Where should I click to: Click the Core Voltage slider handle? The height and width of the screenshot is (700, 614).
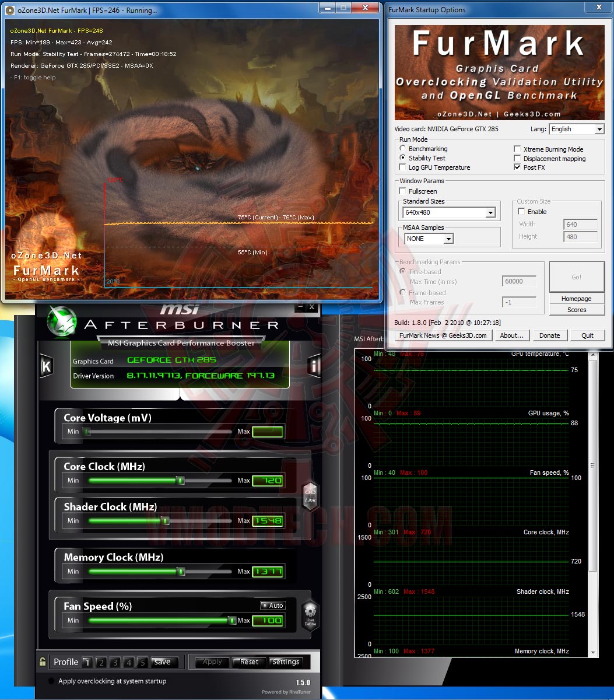tap(87, 432)
